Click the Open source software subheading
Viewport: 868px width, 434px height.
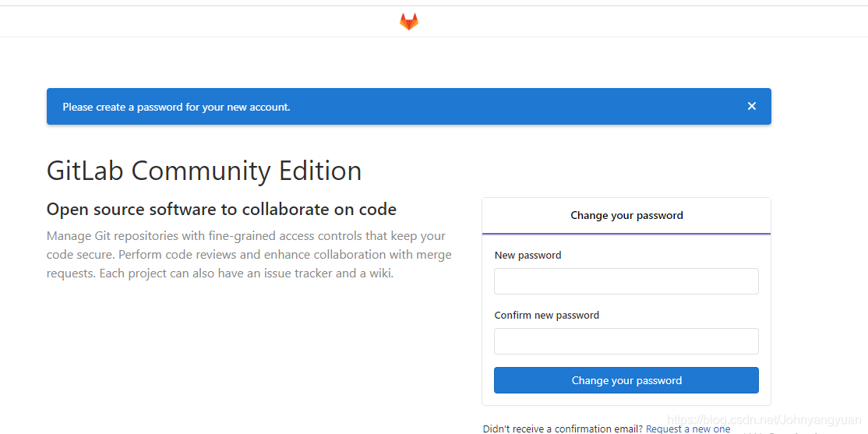pyautogui.click(x=221, y=210)
